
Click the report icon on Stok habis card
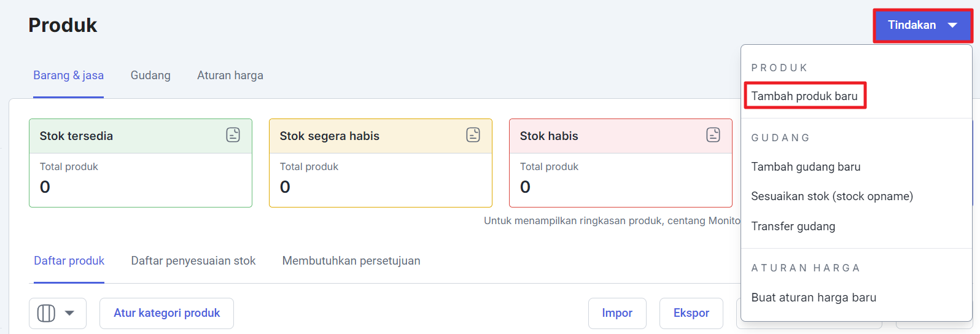714,135
